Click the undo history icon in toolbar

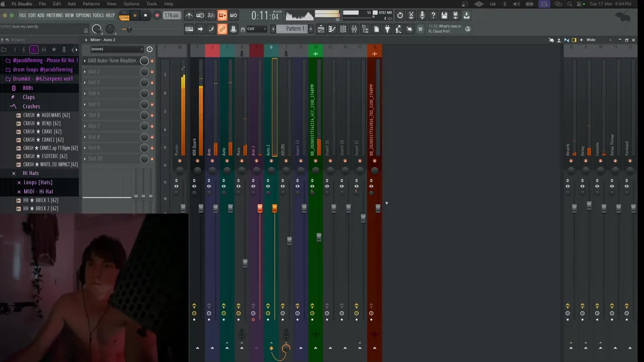tap(400, 16)
